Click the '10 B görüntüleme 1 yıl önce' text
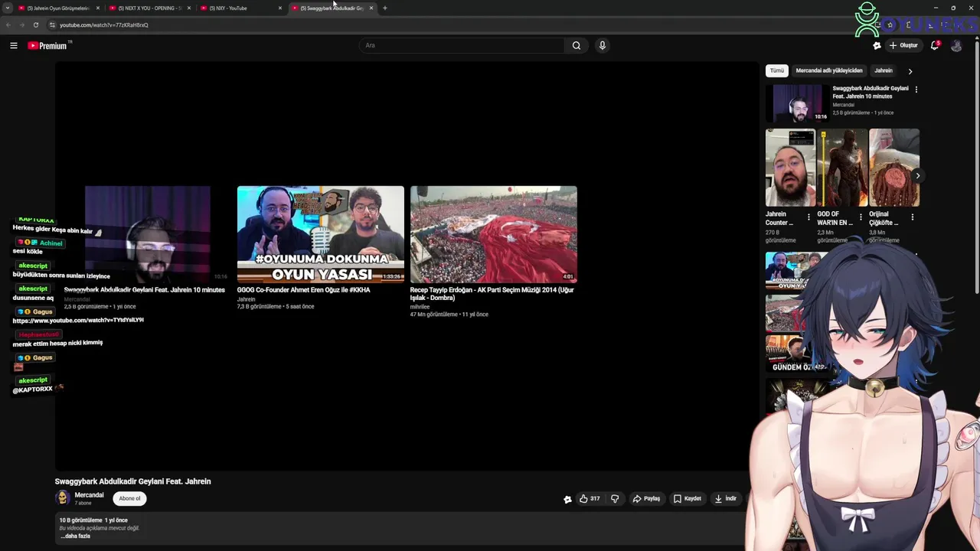This screenshot has height=551, width=980. pos(93,520)
